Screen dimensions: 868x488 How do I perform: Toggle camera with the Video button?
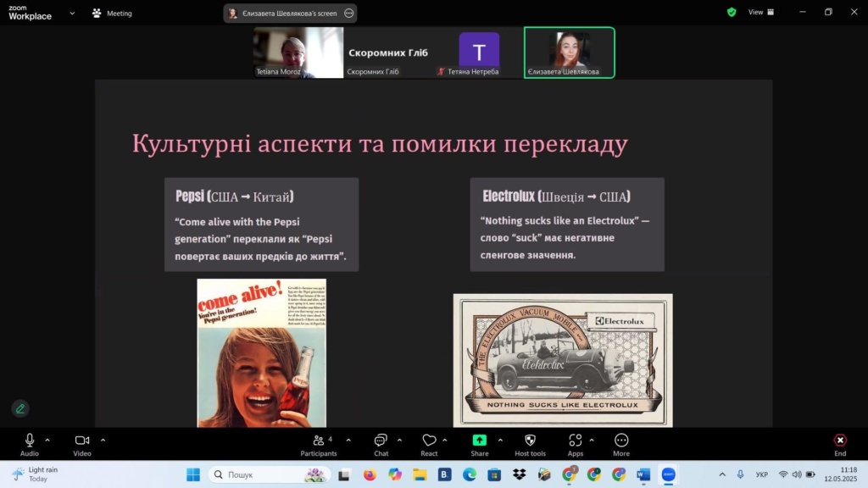(82, 444)
